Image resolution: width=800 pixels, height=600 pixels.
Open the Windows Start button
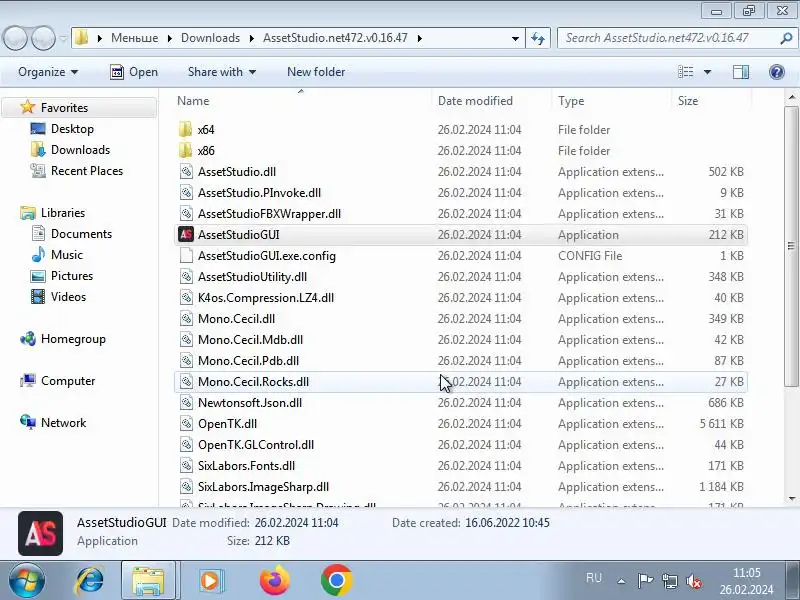[x=26, y=580]
